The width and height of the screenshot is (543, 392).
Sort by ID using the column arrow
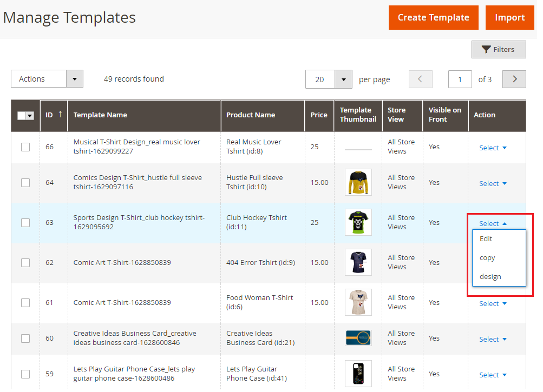(60, 115)
